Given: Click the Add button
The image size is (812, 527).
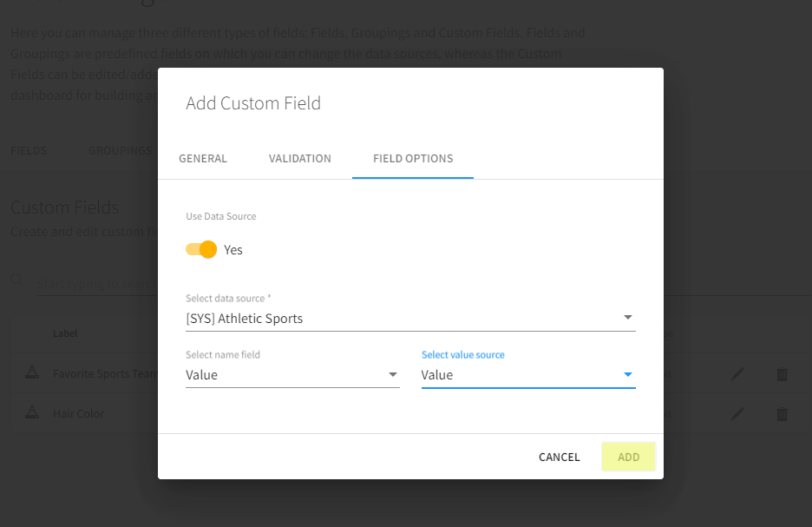Looking at the screenshot, I should (x=628, y=457).
